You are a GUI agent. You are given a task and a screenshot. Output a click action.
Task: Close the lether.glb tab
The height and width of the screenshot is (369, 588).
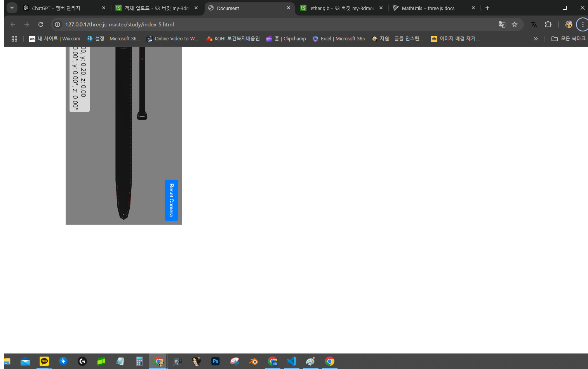point(381,8)
